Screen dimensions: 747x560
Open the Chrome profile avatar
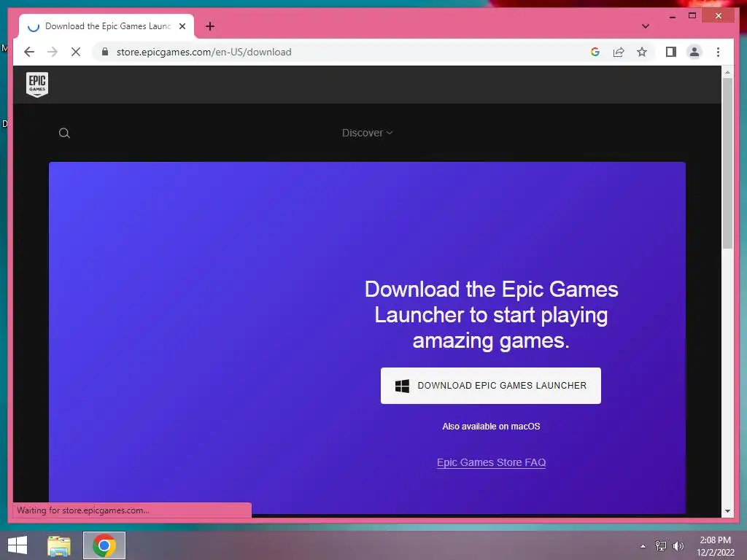[694, 52]
